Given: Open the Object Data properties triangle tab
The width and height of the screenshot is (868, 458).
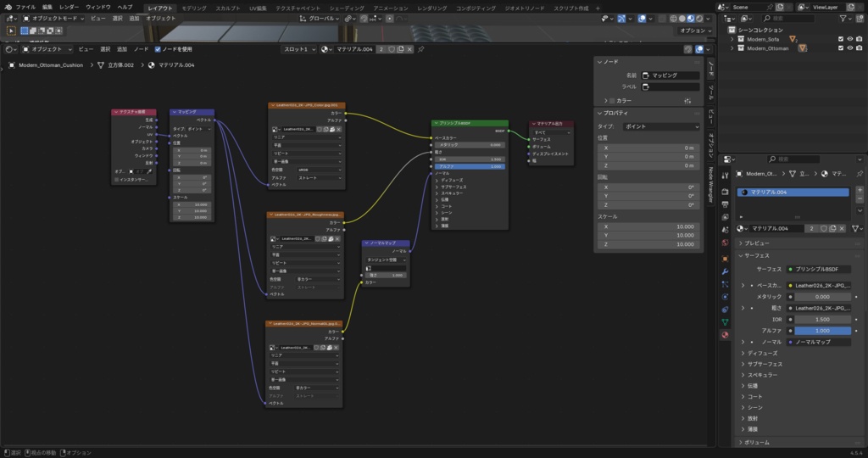Looking at the screenshot, I should [x=726, y=321].
